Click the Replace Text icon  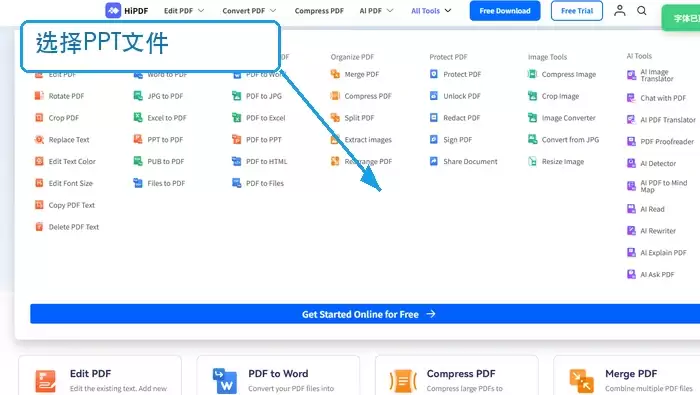(39, 139)
